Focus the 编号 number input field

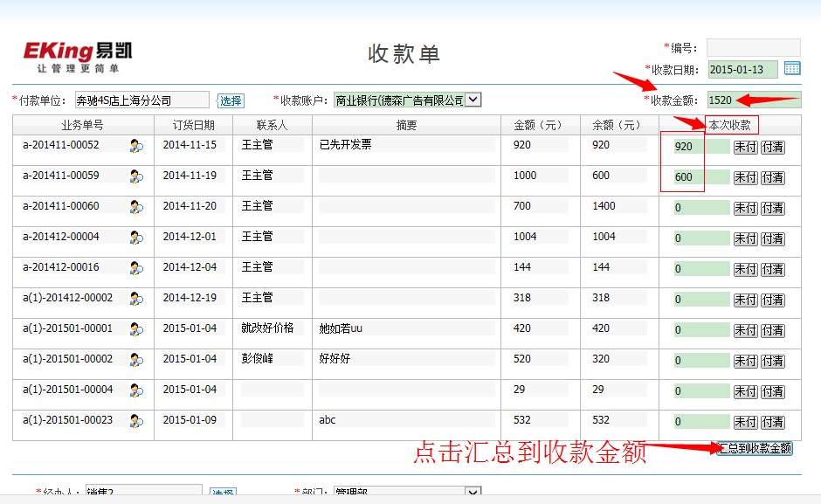[x=753, y=47]
